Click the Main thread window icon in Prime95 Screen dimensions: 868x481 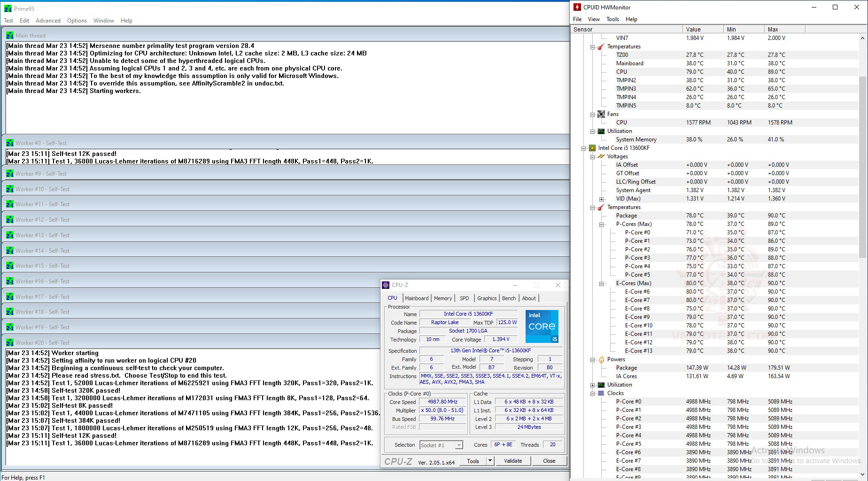10,36
